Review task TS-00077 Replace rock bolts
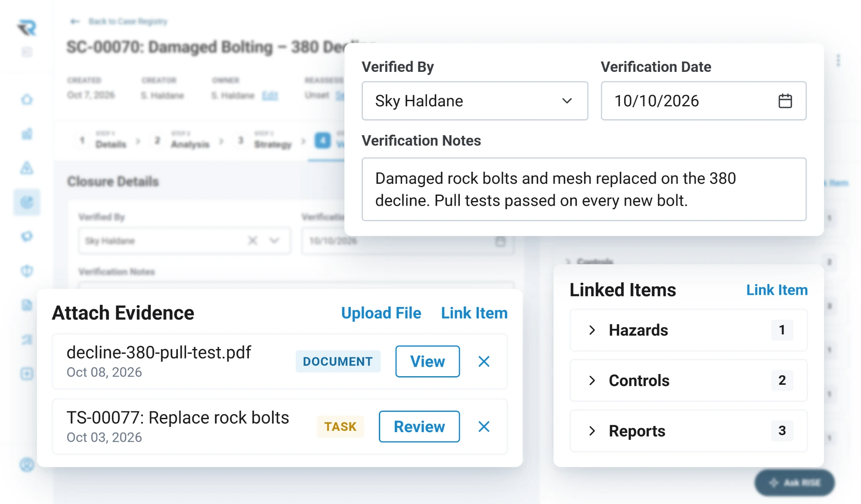This screenshot has height=504, width=861. pyautogui.click(x=419, y=427)
